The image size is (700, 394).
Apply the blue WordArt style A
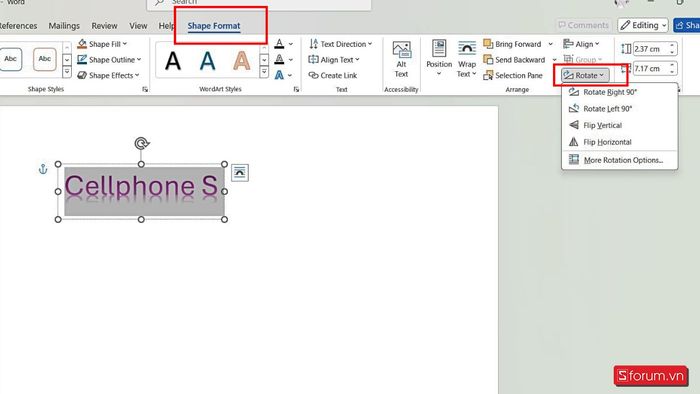click(x=207, y=61)
